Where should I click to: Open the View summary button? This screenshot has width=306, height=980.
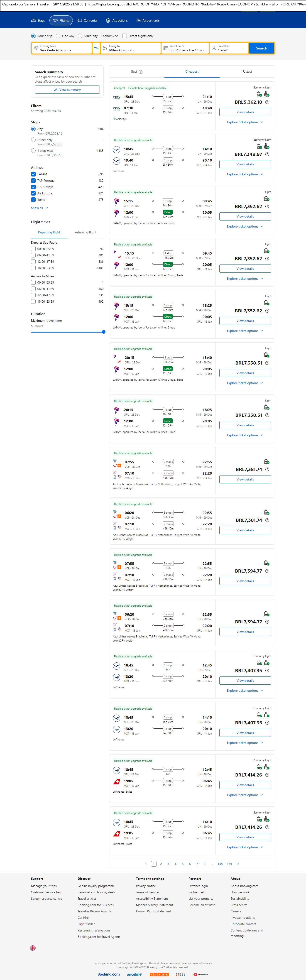coord(67,90)
